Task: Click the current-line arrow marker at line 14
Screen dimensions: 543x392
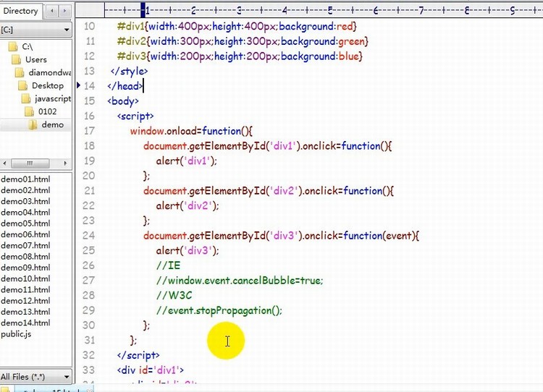Action: (79, 85)
